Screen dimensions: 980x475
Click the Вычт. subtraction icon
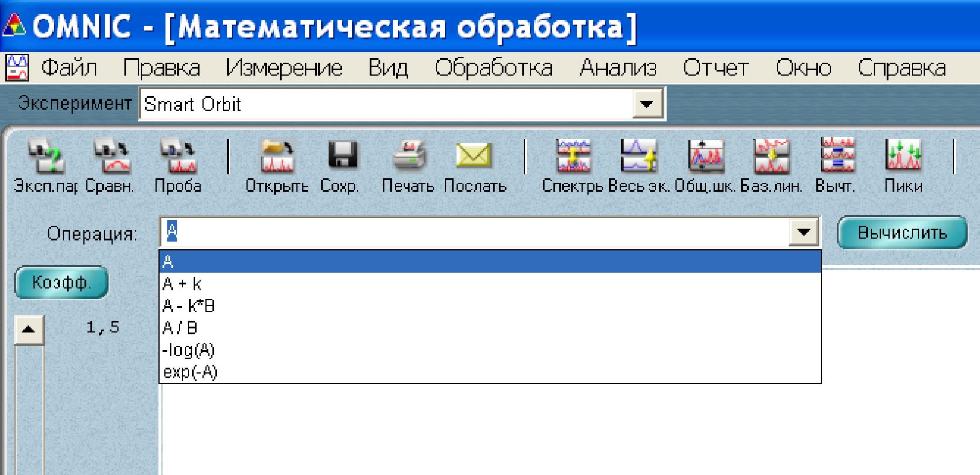(838, 157)
